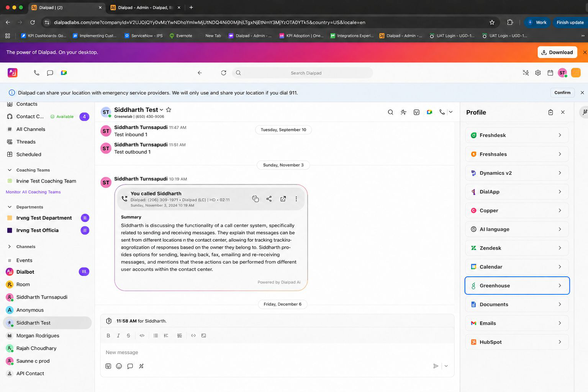Open more options on the call card
This screenshot has height=392, width=588.
(x=296, y=199)
